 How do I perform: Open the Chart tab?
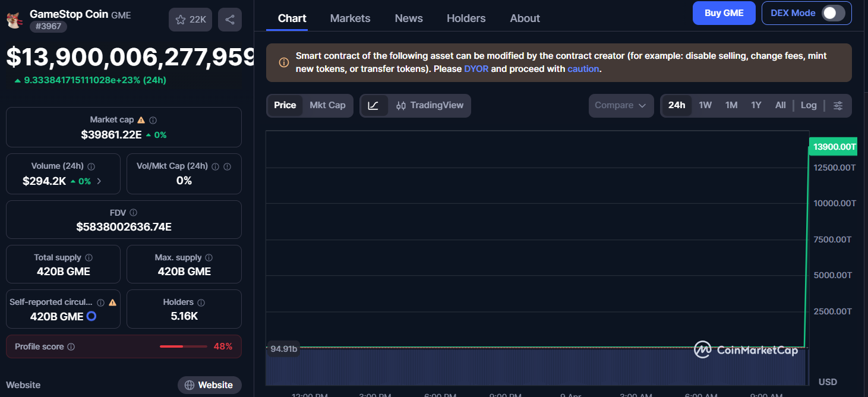point(292,18)
